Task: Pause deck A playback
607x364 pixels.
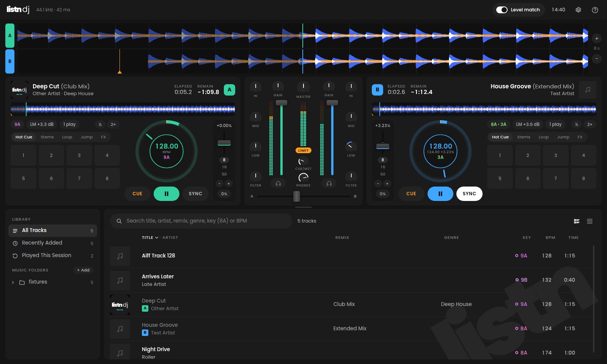Action: coord(166,194)
